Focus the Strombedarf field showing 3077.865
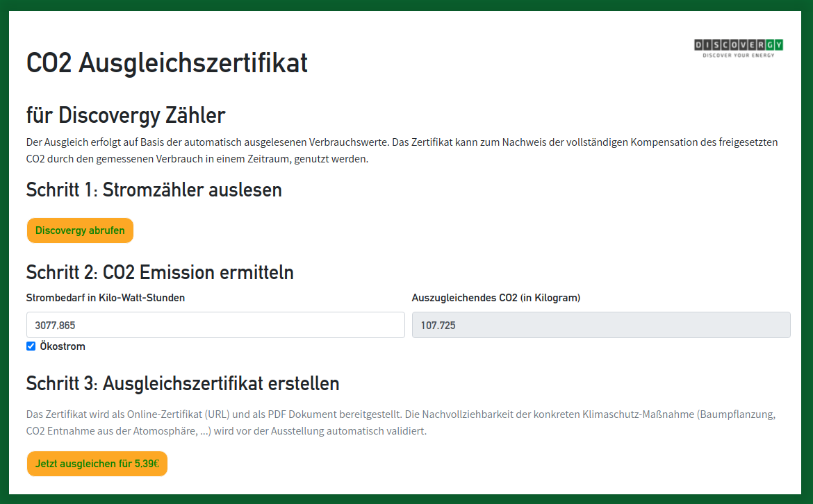 215,326
